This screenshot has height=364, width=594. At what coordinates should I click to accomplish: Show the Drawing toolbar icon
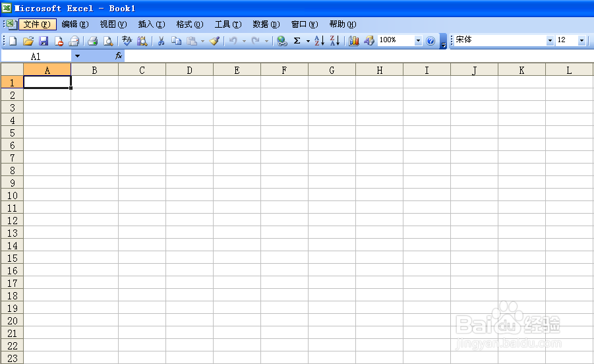[x=369, y=41]
